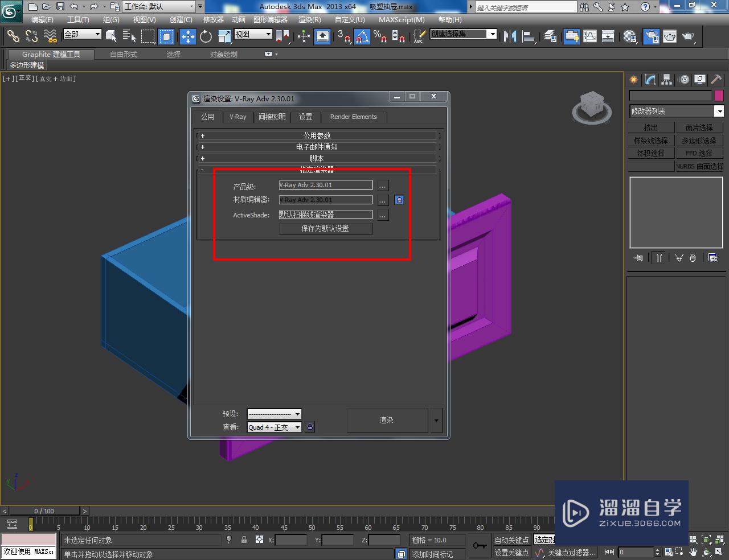Viewport: 729px width, 560px height.
Task: Click FFD 选择 modifier button
Action: (699, 153)
